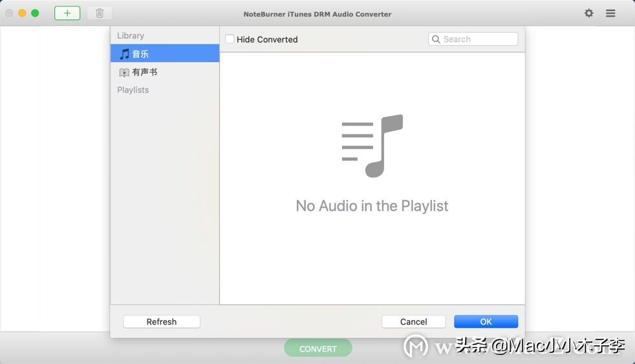The height and width of the screenshot is (364, 635).
Task: Open the hamburger menu icon
Action: click(610, 14)
